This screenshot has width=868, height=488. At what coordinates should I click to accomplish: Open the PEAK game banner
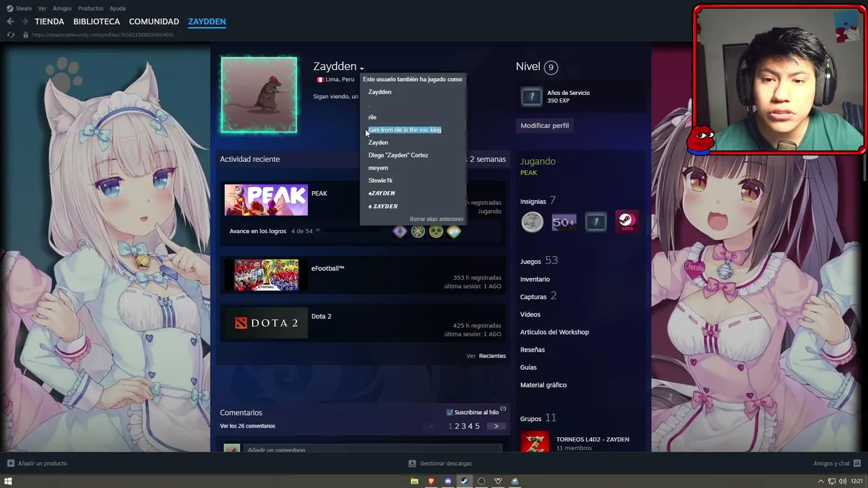pos(266,200)
